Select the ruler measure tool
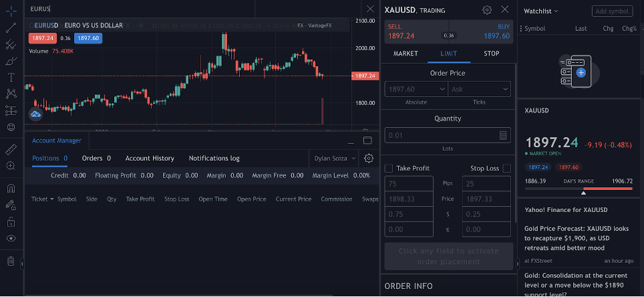This screenshot has width=644, height=297. pyautogui.click(x=11, y=149)
